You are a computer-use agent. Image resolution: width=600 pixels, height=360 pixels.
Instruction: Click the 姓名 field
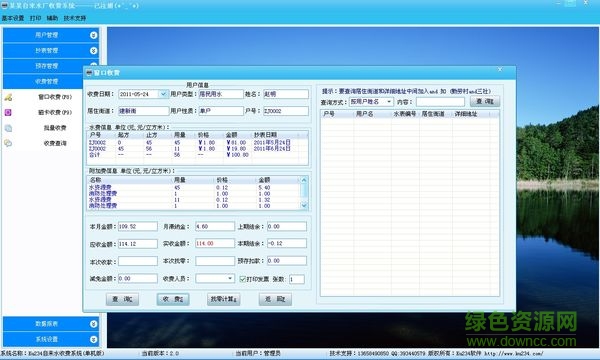click(x=285, y=94)
